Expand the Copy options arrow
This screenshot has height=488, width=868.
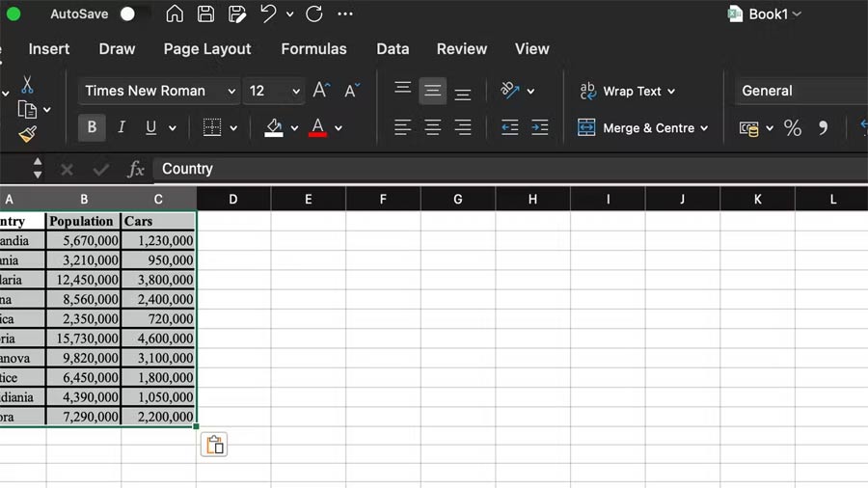click(47, 110)
